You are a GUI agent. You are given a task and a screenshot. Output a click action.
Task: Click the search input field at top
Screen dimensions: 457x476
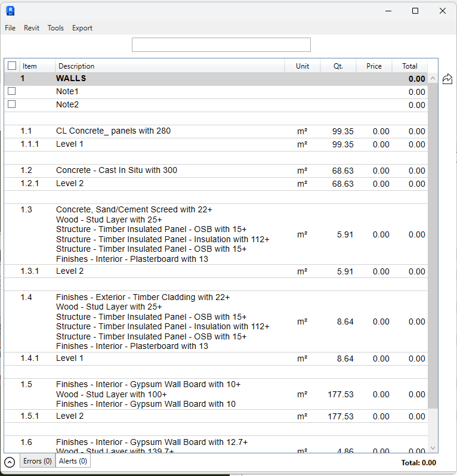pos(221,45)
